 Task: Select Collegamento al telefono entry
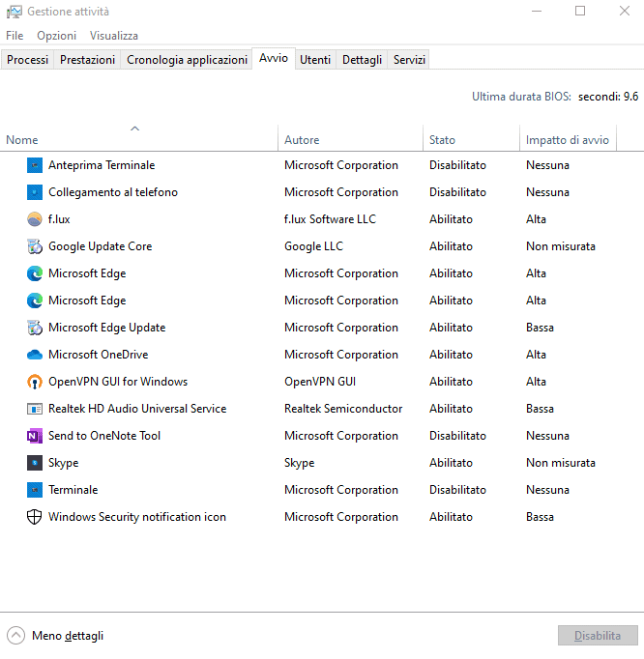(113, 192)
